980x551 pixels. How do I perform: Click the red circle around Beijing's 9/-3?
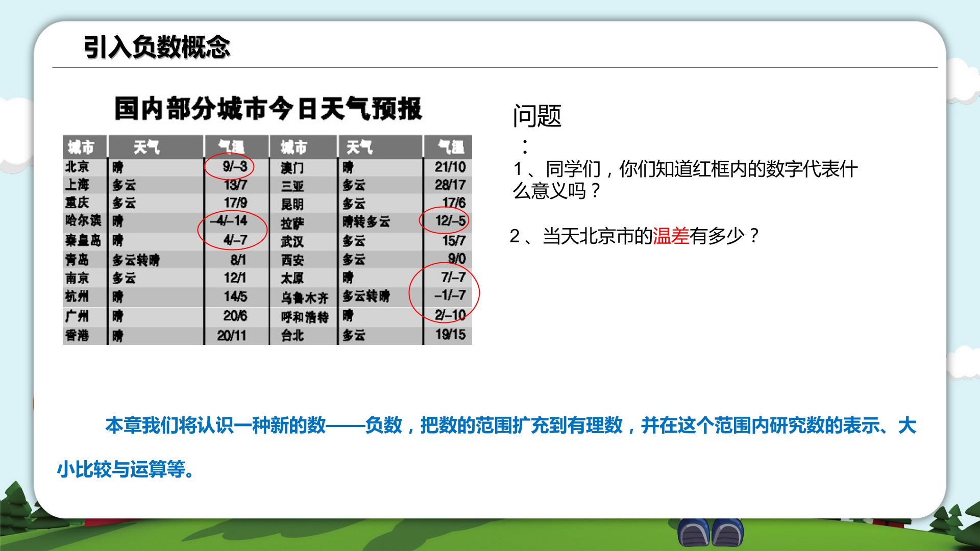tap(230, 166)
